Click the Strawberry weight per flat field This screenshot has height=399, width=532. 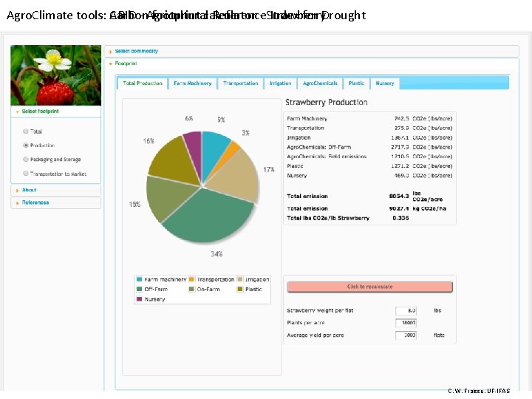[x=406, y=310]
